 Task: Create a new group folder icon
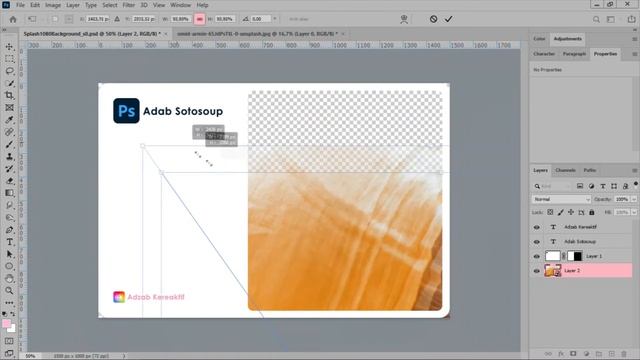click(598, 353)
